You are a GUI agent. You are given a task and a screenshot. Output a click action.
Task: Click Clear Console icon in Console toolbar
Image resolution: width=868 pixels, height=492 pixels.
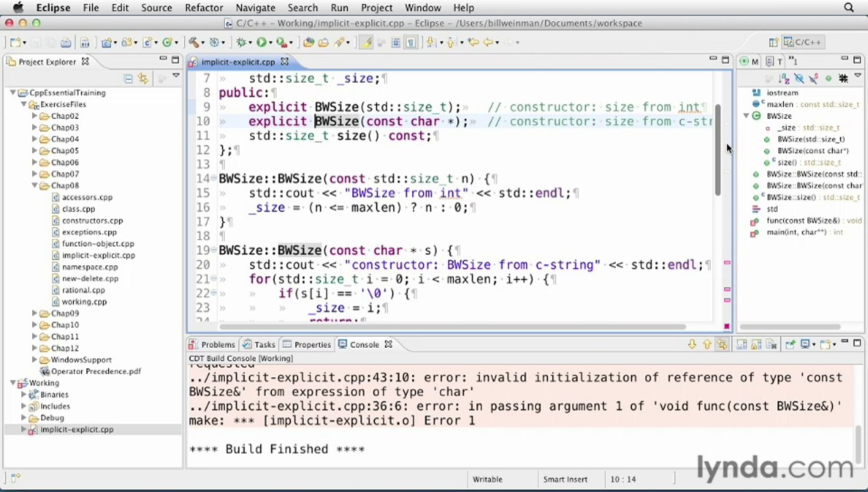[771, 344]
